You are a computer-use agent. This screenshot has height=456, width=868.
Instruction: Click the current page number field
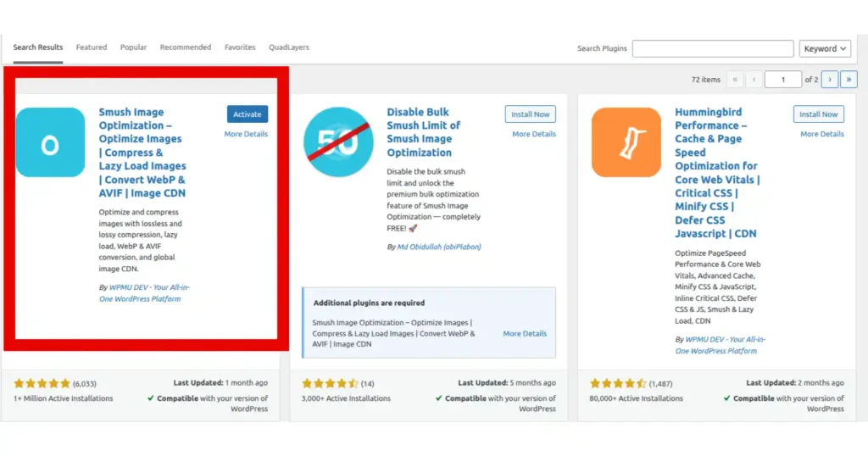click(782, 80)
